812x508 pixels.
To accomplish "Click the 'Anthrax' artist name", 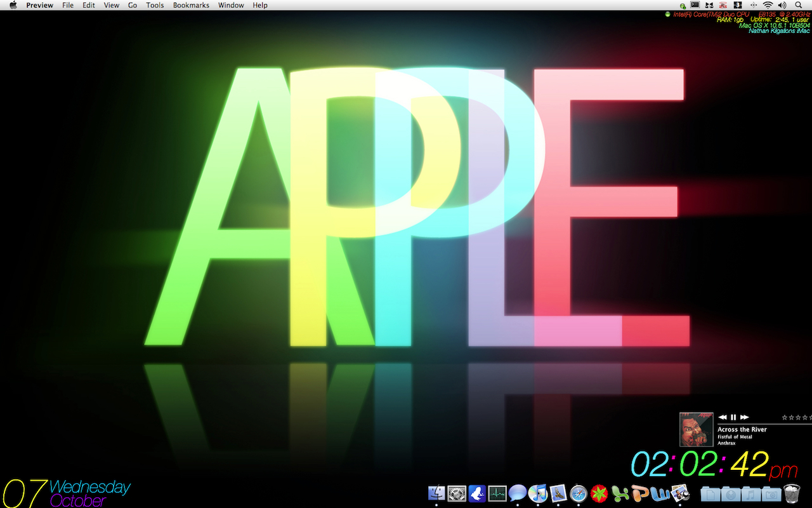I will pos(726,443).
